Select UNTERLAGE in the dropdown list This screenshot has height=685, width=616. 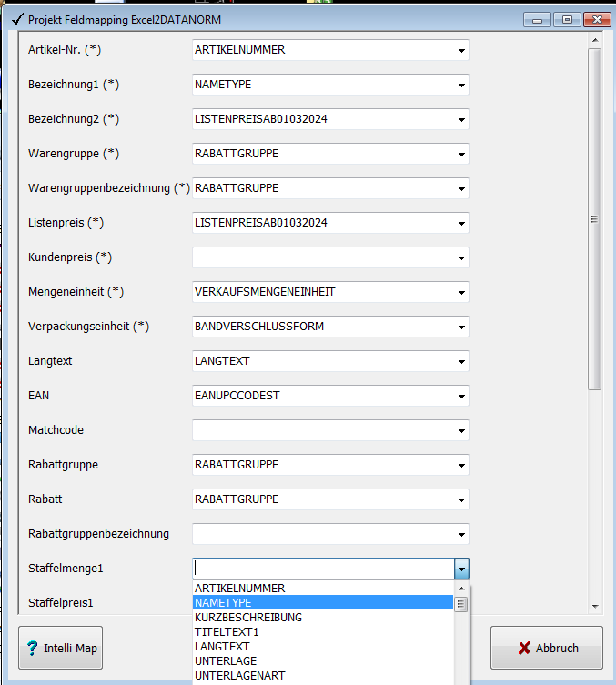(x=323, y=661)
